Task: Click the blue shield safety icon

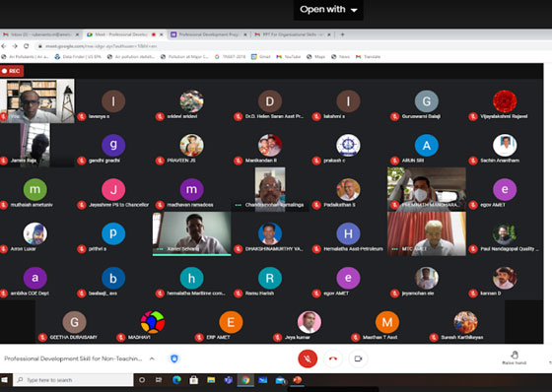Action: coord(174,359)
